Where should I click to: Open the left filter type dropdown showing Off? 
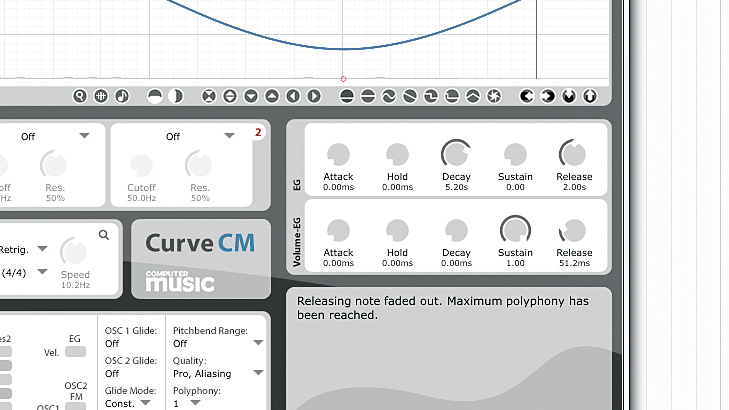tap(84, 136)
